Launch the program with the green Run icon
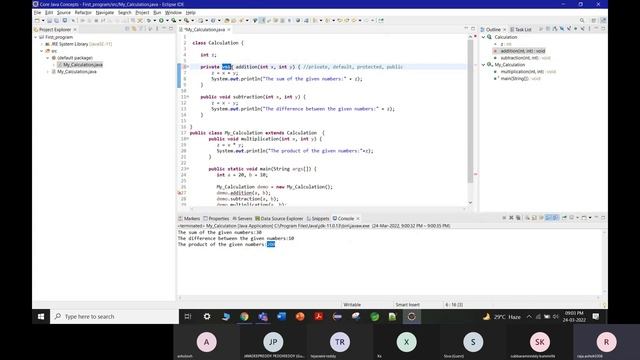Image resolution: width=640 pixels, height=360 pixels. pyautogui.click(x=161, y=20)
